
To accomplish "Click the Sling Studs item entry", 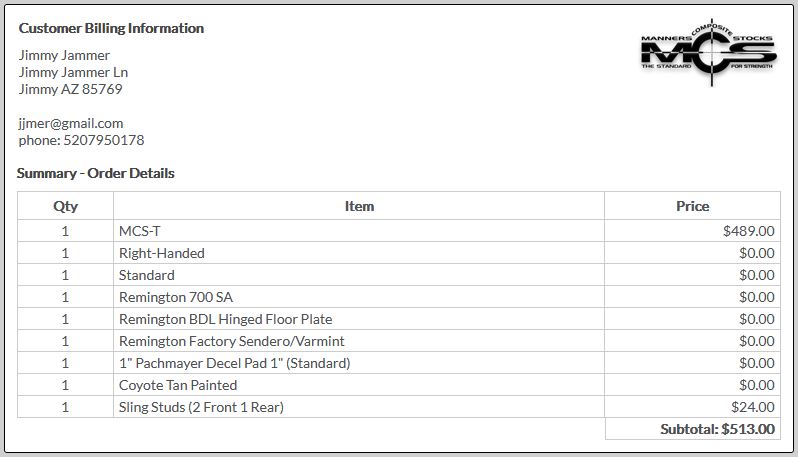I will 201,407.
